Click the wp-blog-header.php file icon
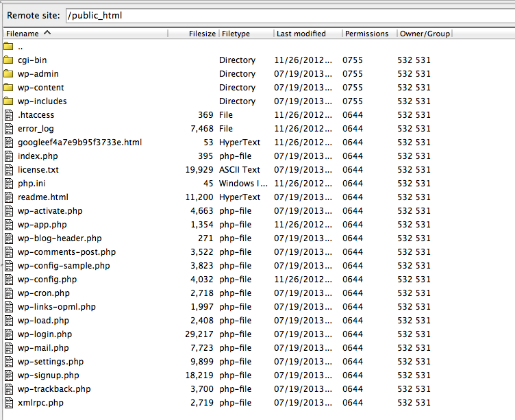 coord(9,238)
